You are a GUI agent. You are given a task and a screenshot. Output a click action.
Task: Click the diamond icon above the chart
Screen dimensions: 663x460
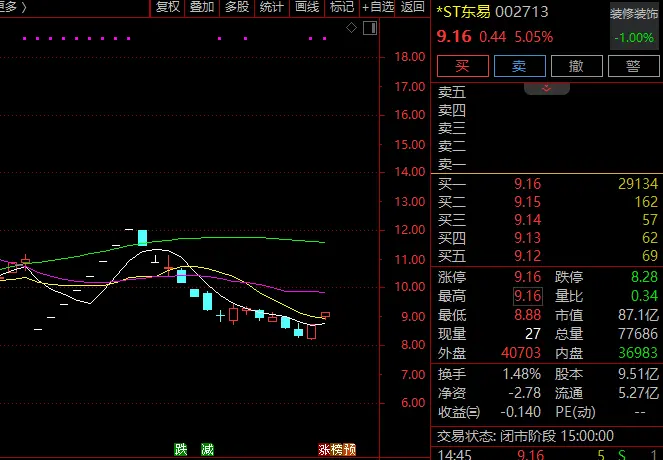point(351,28)
